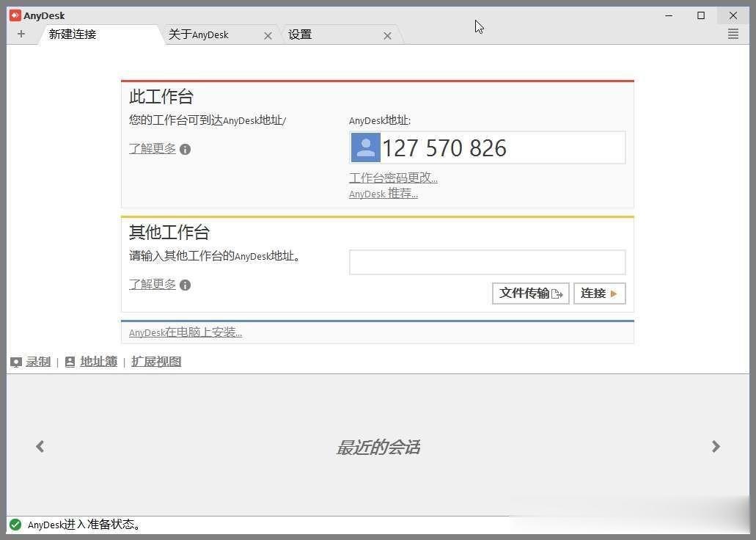The width and height of the screenshot is (756, 540).
Task: Click the 其他工作台 heading
Action: tap(169, 232)
